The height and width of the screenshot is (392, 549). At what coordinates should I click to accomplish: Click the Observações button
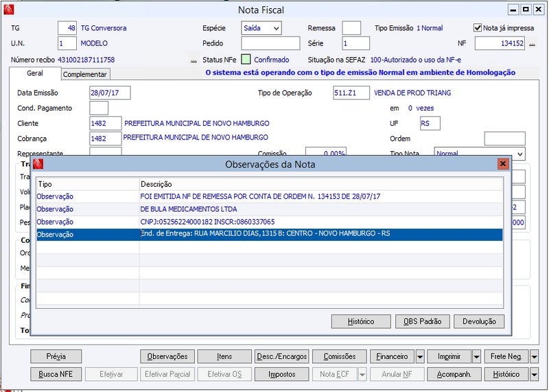pyautogui.click(x=167, y=356)
